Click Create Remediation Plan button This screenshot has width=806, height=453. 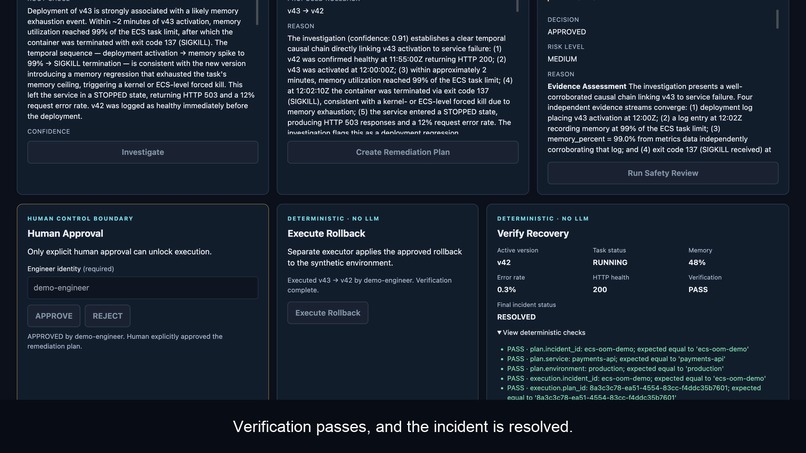tap(403, 152)
